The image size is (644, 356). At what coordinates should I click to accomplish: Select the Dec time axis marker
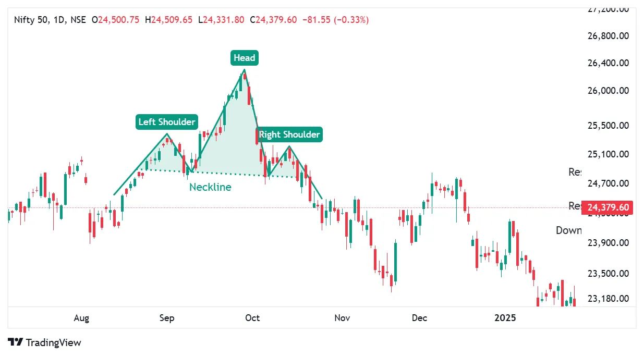coord(419,317)
